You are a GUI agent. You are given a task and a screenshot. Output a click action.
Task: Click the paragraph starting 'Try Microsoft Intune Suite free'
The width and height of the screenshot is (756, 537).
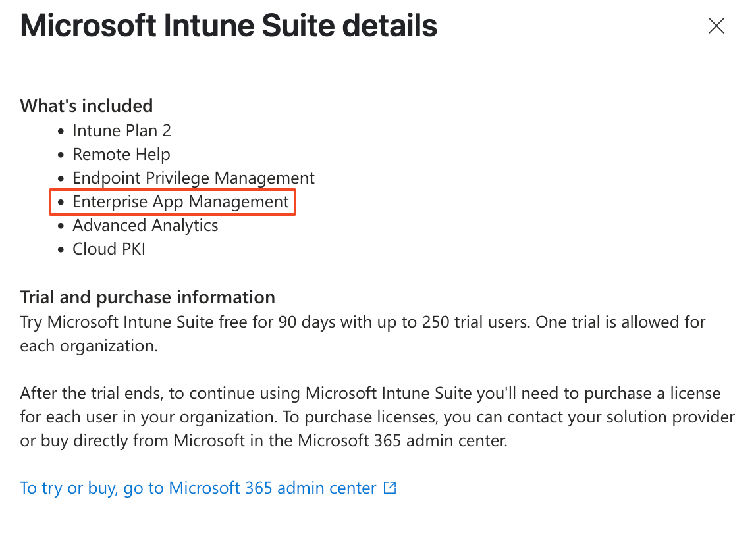[363, 334]
